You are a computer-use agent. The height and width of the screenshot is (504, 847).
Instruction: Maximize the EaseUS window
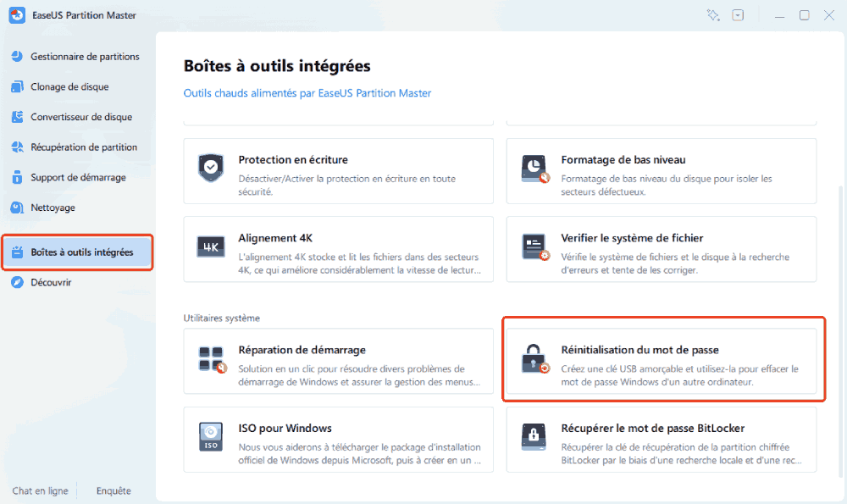click(805, 15)
